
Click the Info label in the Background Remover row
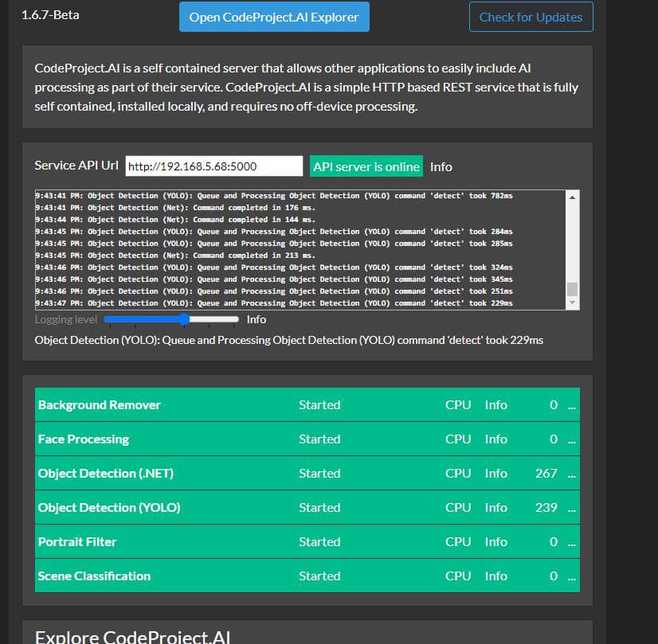[496, 405]
